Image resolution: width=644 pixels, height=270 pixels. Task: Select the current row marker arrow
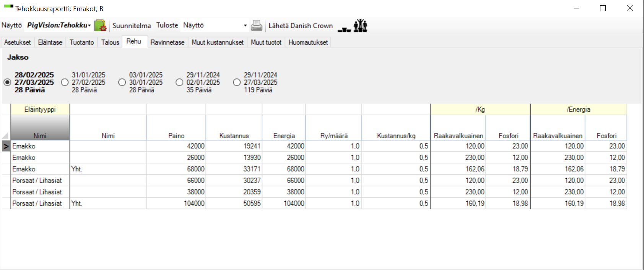point(6,146)
